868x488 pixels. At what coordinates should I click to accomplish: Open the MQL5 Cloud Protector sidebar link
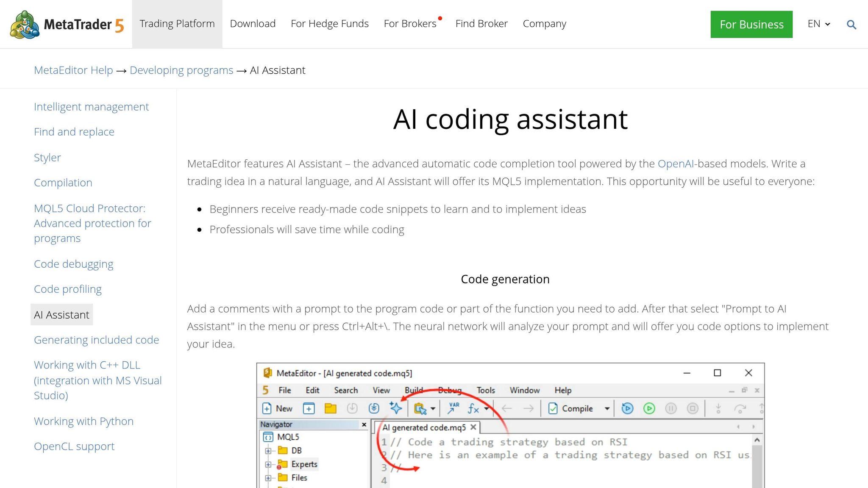pos(92,223)
